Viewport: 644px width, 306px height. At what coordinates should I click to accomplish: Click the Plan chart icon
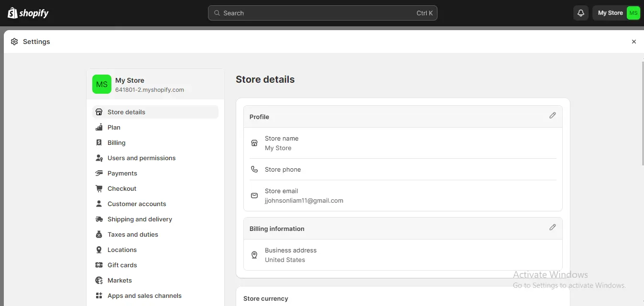point(99,127)
